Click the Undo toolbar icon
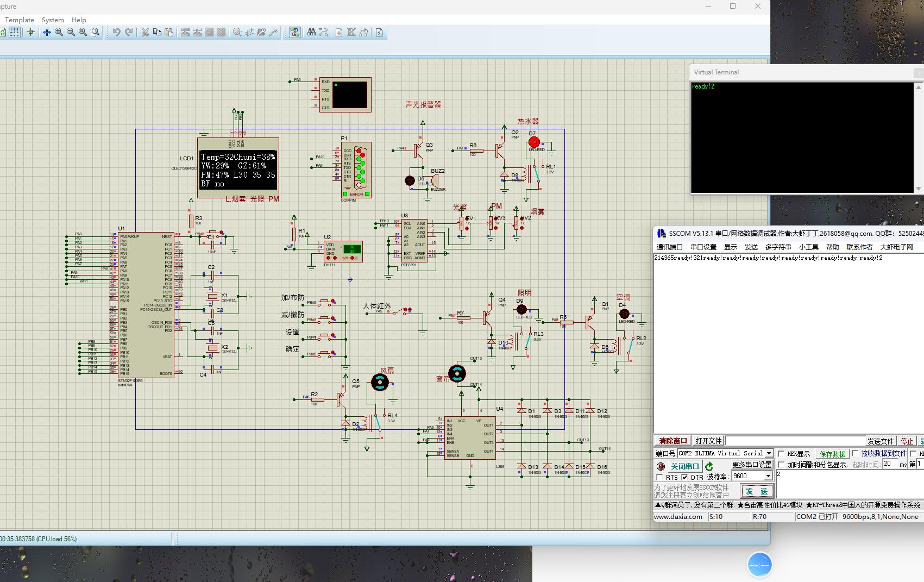 point(116,32)
